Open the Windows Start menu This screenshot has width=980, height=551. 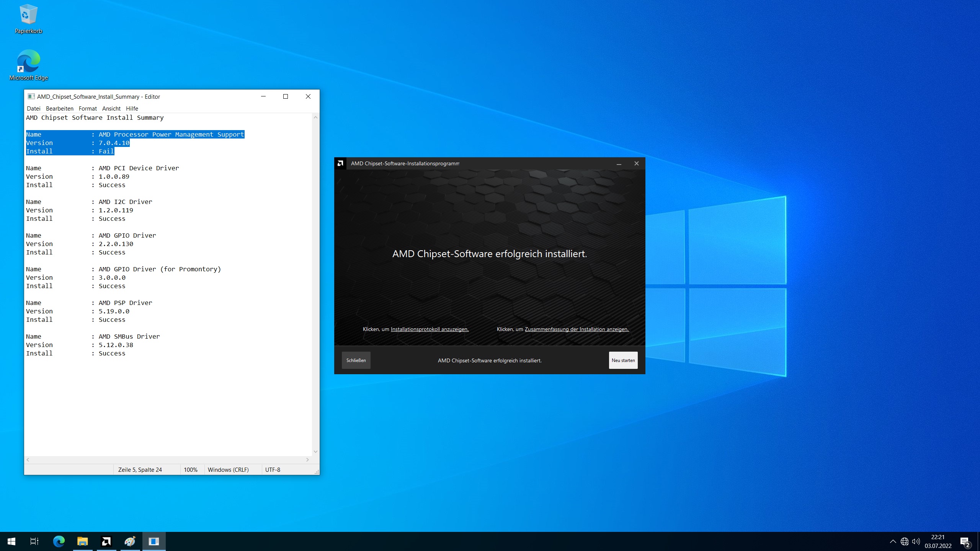point(11,541)
